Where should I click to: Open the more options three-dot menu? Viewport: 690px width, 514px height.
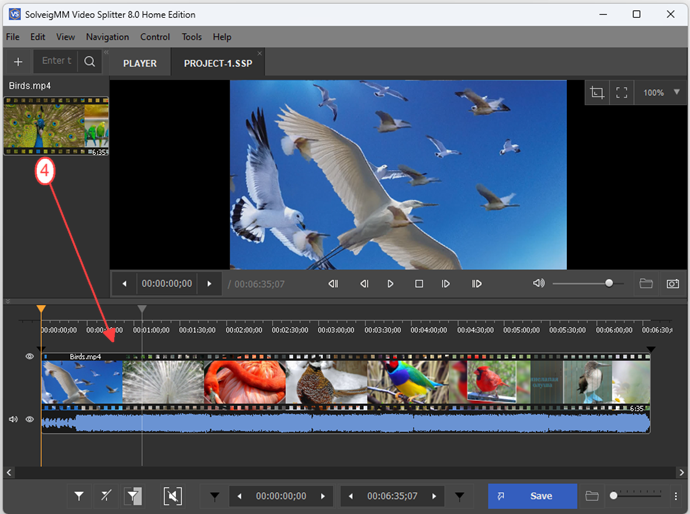(x=675, y=496)
